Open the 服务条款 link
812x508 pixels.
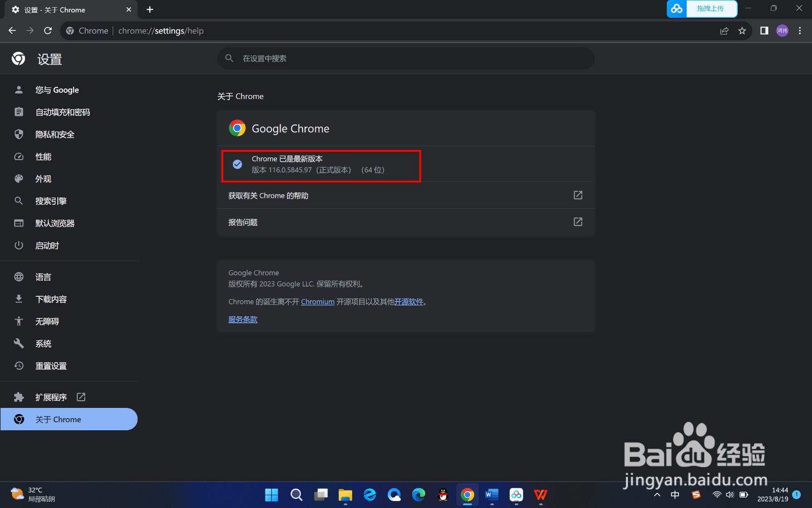coord(243,320)
